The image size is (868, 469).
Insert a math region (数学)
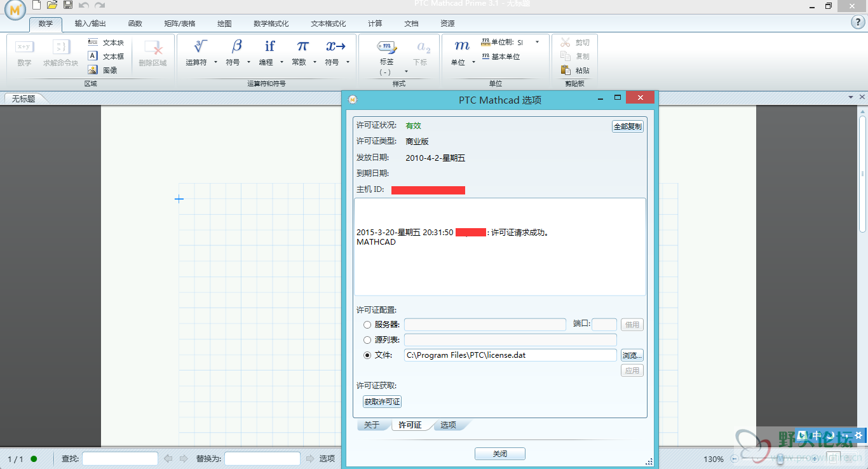click(x=24, y=53)
